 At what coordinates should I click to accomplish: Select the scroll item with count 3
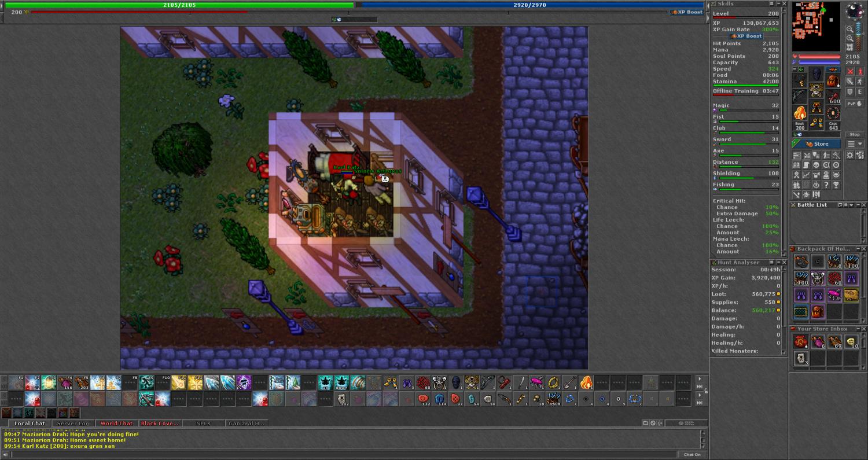[x=801, y=359]
